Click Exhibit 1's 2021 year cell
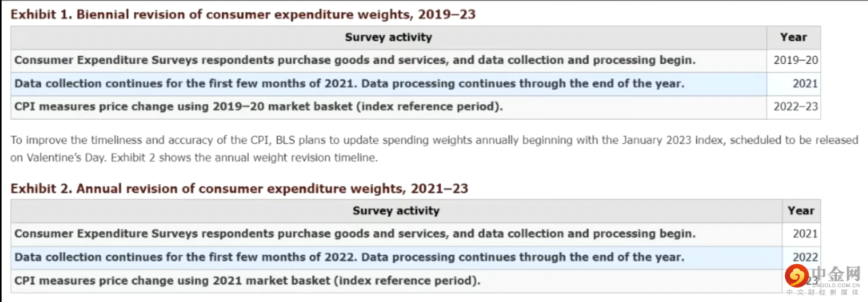 (x=805, y=83)
